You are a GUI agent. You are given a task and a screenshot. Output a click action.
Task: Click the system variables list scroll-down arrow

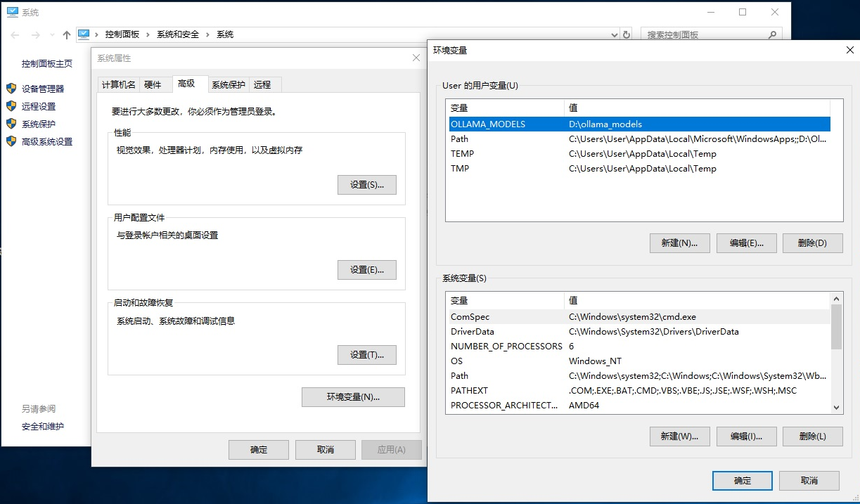(836, 407)
